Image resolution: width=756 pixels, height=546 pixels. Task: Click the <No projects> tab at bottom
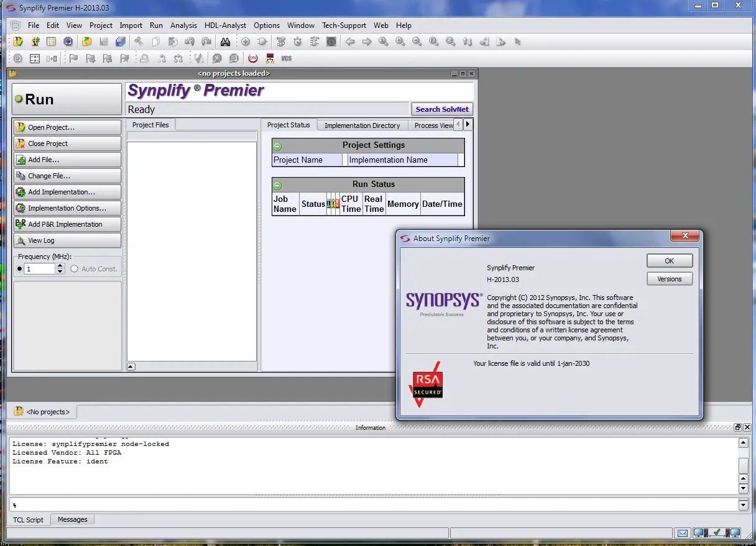click(x=42, y=412)
